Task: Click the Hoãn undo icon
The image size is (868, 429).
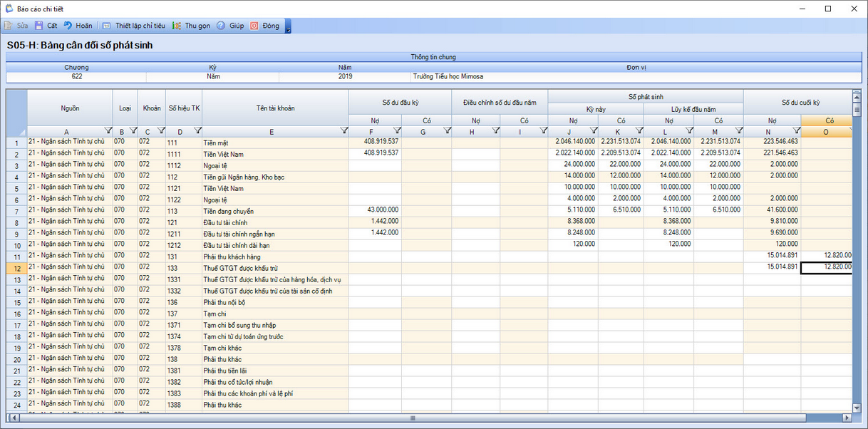Action: 68,26
